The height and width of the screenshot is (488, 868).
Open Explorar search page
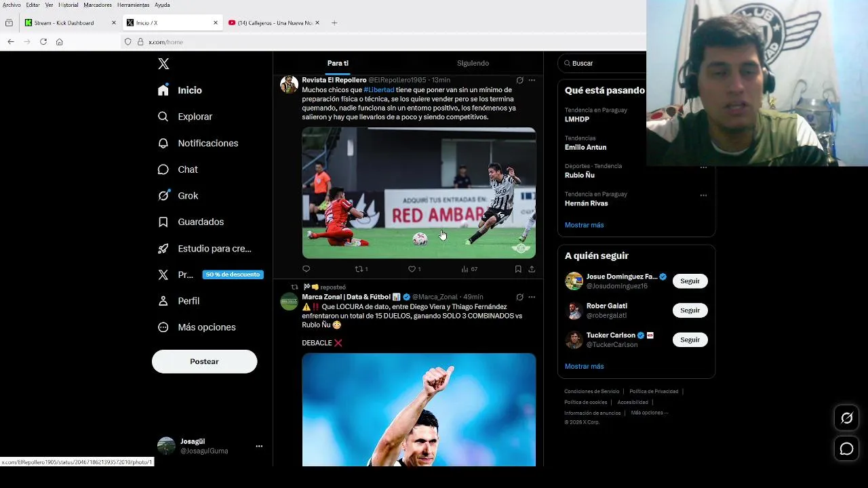coord(185,117)
